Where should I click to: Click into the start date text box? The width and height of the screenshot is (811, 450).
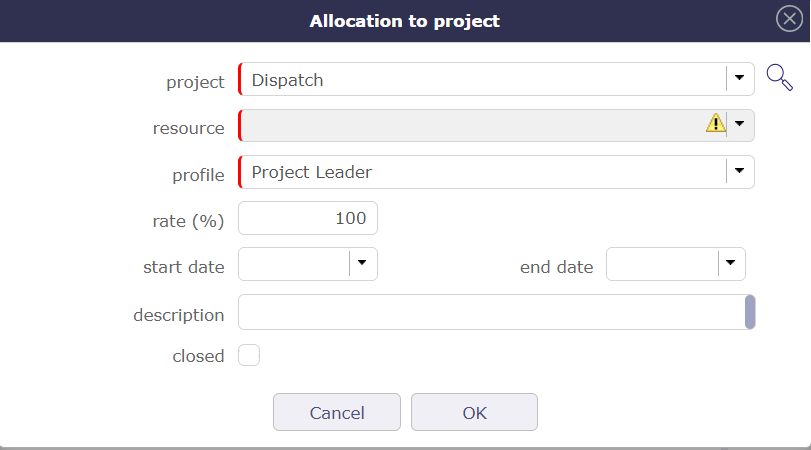coord(295,264)
